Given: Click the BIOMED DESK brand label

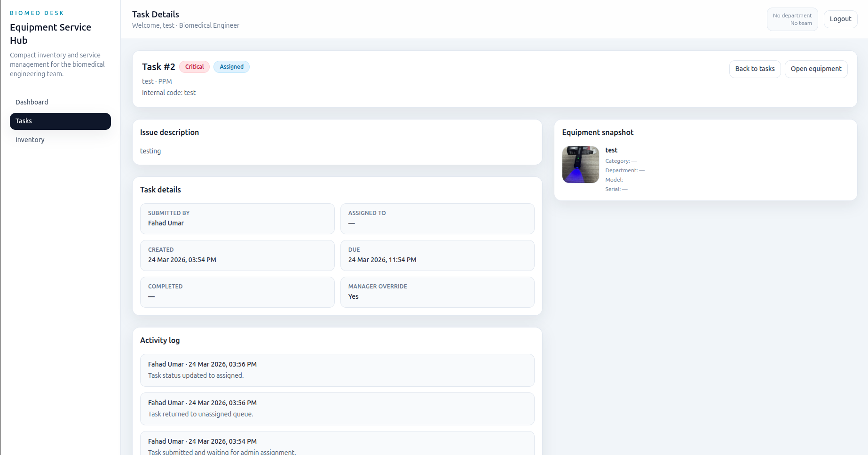Looking at the screenshot, I should pos(37,13).
